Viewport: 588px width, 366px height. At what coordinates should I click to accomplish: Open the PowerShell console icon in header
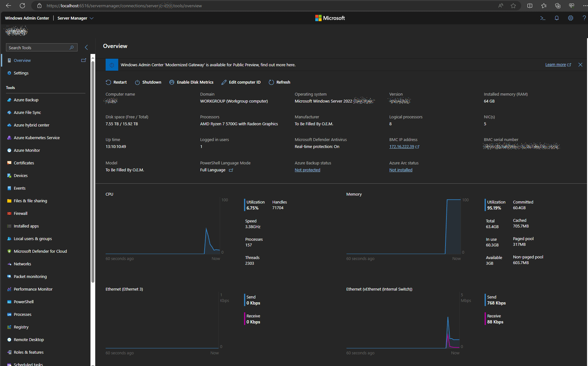[x=543, y=18]
